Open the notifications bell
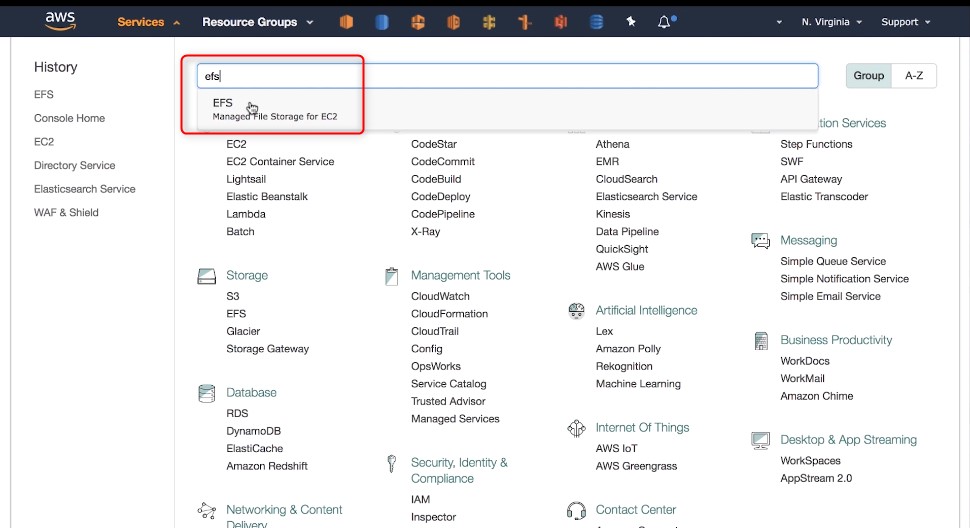The width and height of the screenshot is (970, 528). click(664, 22)
